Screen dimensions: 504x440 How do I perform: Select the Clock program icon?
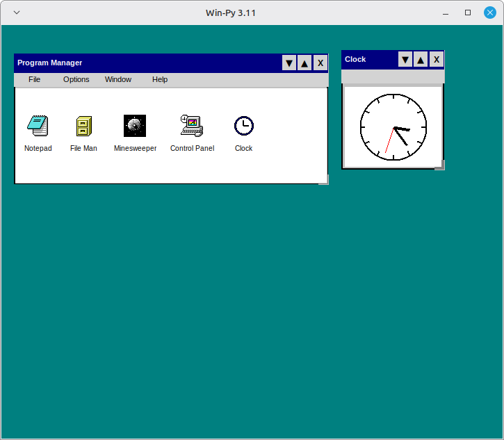243,126
